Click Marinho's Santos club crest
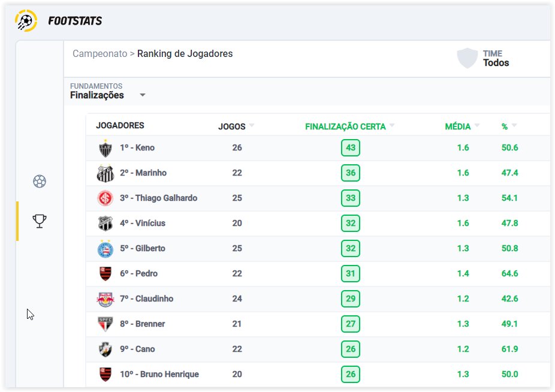 pos(105,173)
